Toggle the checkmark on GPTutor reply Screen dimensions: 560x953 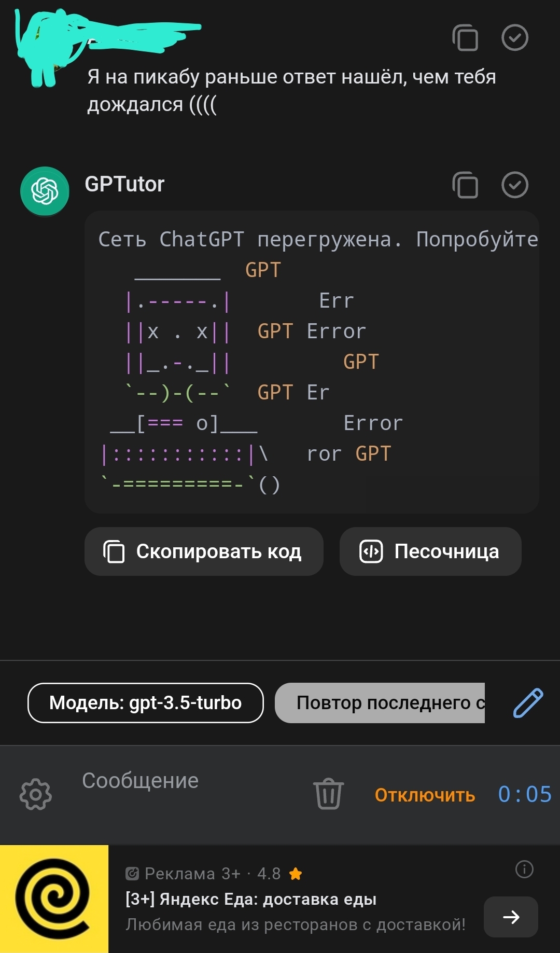515,185
